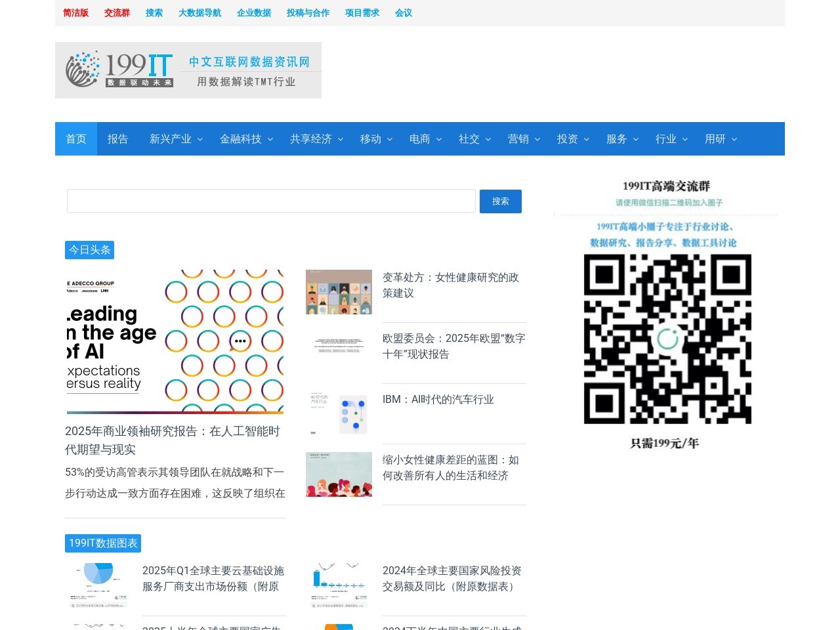This screenshot has width=840, height=630.
Task: Click the risk investment bar chart thumbnail
Action: (339, 584)
